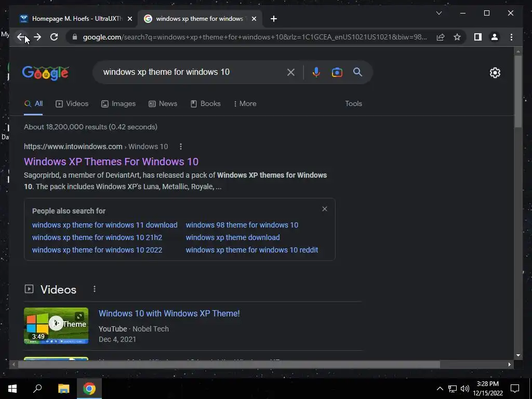Image resolution: width=532 pixels, height=399 pixels.
Task: Click the vertical scrollbar thumb
Action: tap(518, 91)
